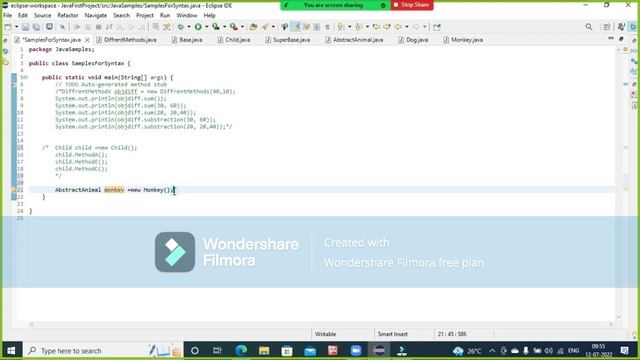Open the Previous Annotation dropdown arrow
Image resolution: width=640 pixels, height=360 pixels.
pyautogui.click(x=367, y=27)
